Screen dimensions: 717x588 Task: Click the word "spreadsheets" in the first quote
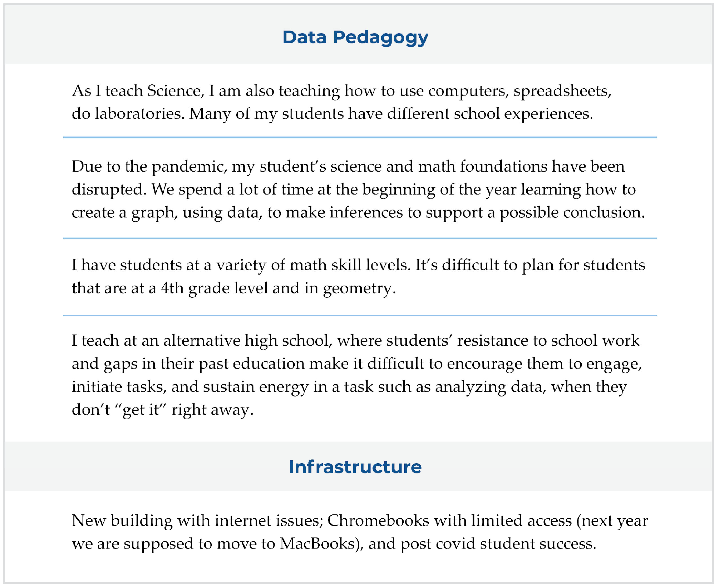562,91
